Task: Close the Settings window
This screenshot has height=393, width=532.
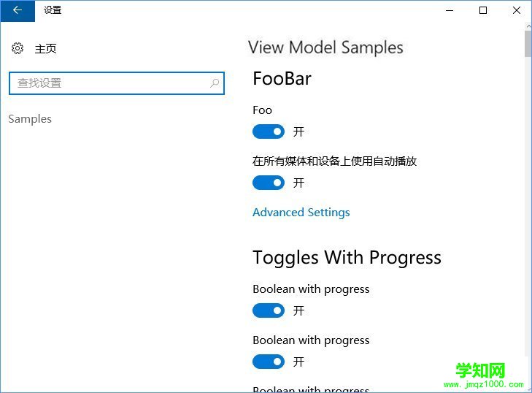Action: (516, 10)
